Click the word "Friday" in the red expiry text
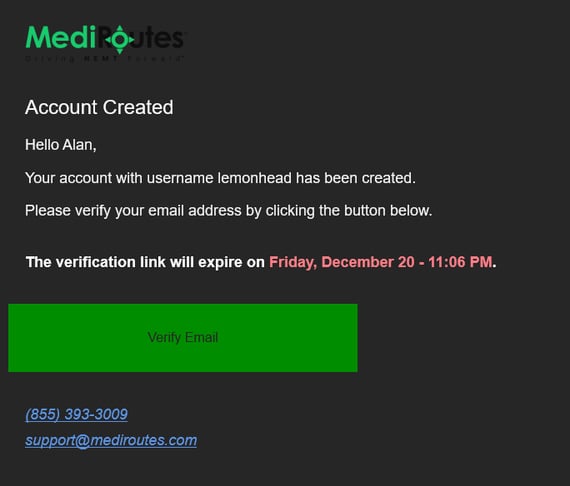The image size is (570, 486). [x=293, y=262]
